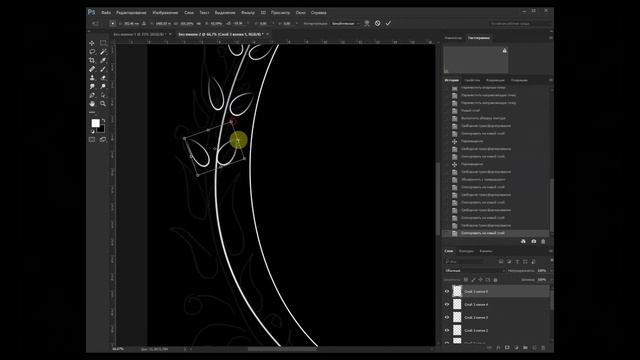Toggle lock transparent pixels icon
640x360 pixels.
click(x=466, y=280)
